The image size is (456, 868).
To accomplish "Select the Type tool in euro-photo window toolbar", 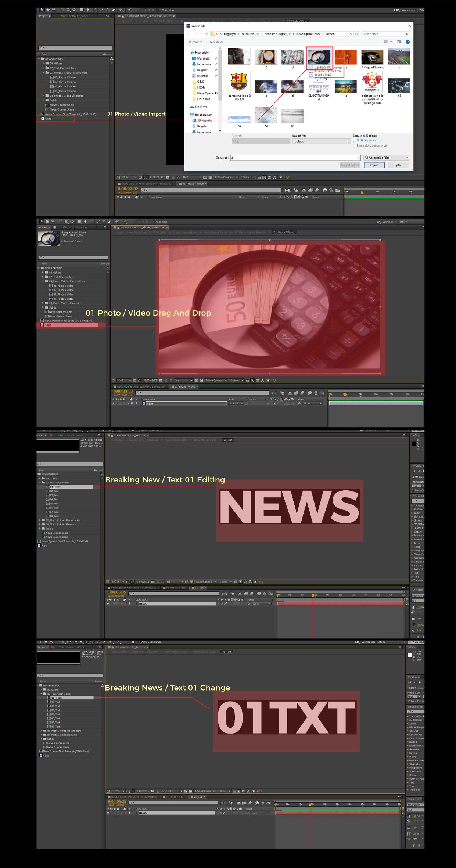I will click(91, 221).
